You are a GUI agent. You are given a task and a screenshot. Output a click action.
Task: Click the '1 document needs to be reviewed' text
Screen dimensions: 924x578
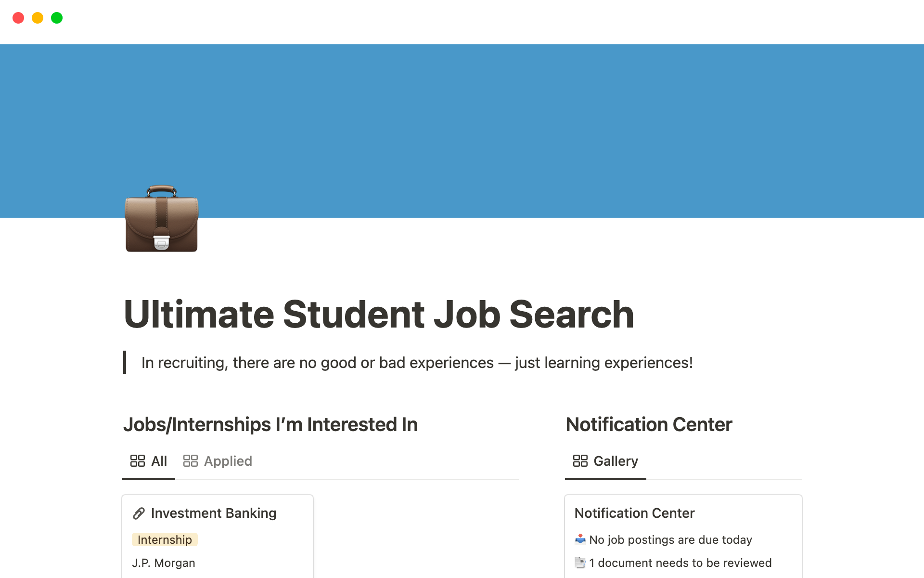[x=680, y=563]
